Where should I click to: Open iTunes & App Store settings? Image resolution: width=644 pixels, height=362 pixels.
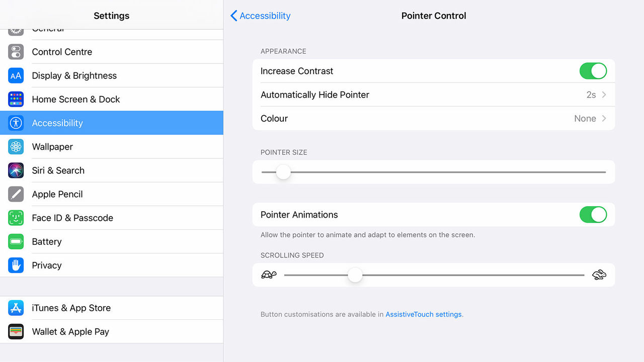point(112,308)
